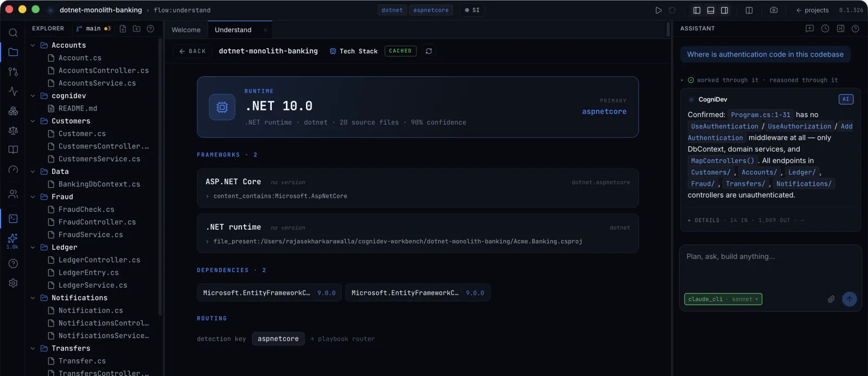Click the Explorer help circle icon

(x=151, y=29)
